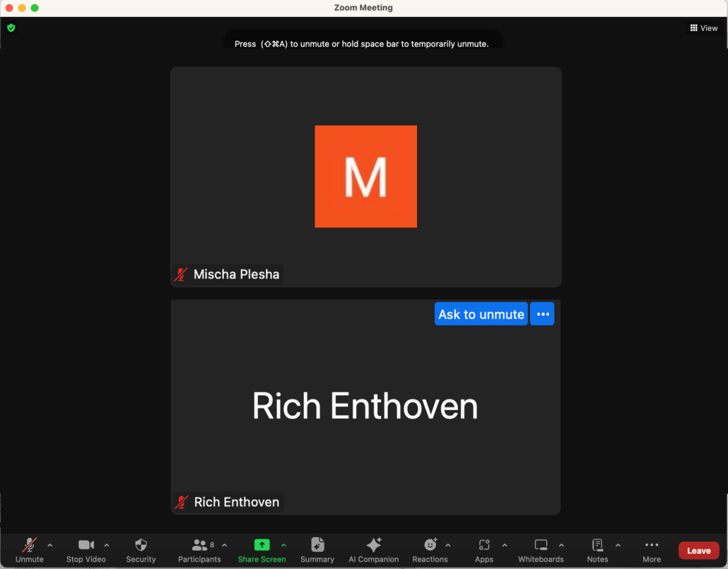Expand the audio settings chevron next to Unmute

coord(49,545)
